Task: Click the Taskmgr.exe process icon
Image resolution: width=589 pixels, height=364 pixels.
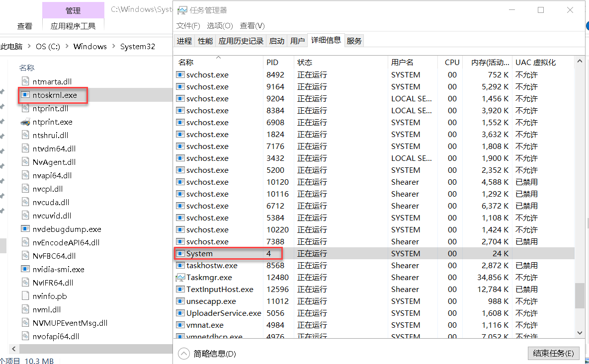Action: 180,277
